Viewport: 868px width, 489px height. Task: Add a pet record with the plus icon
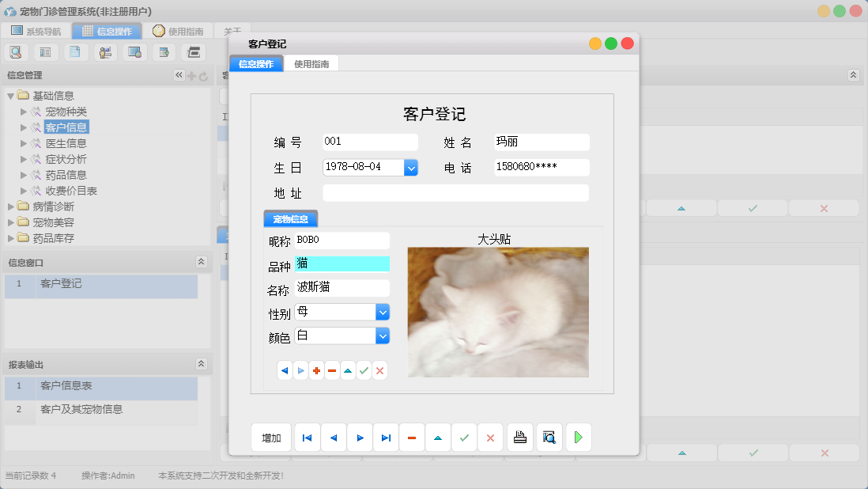[316, 370]
